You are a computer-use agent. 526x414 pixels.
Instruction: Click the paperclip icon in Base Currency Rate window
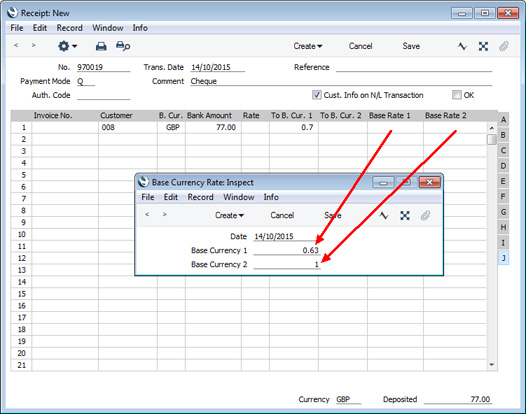coord(425,215)
